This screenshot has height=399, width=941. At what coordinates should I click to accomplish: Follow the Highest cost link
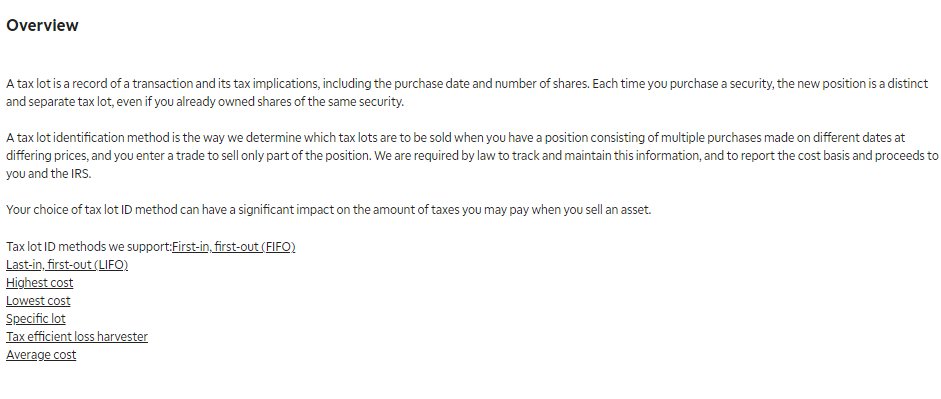(x=40, y=283)
